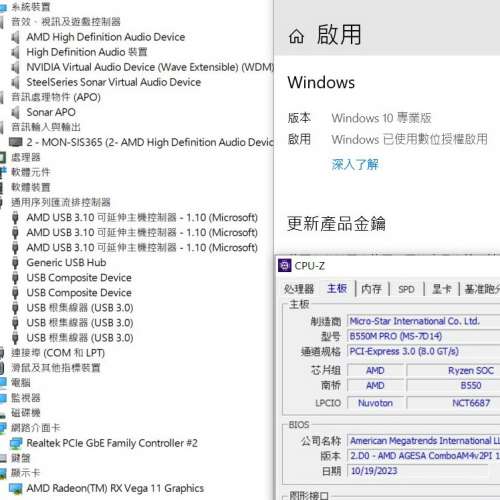Click the 更新產品金鑰 heading
This screenshot has height=500, width=500.
[336, 223]
